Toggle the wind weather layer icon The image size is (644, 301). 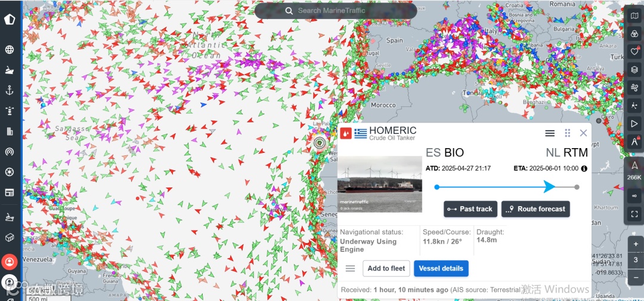(x=634, y=87)
